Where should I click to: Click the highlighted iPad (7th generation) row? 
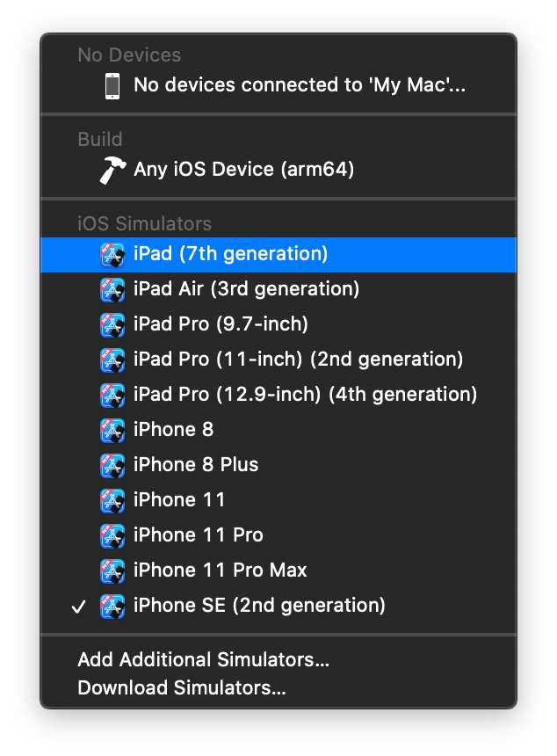click(264, 254)
